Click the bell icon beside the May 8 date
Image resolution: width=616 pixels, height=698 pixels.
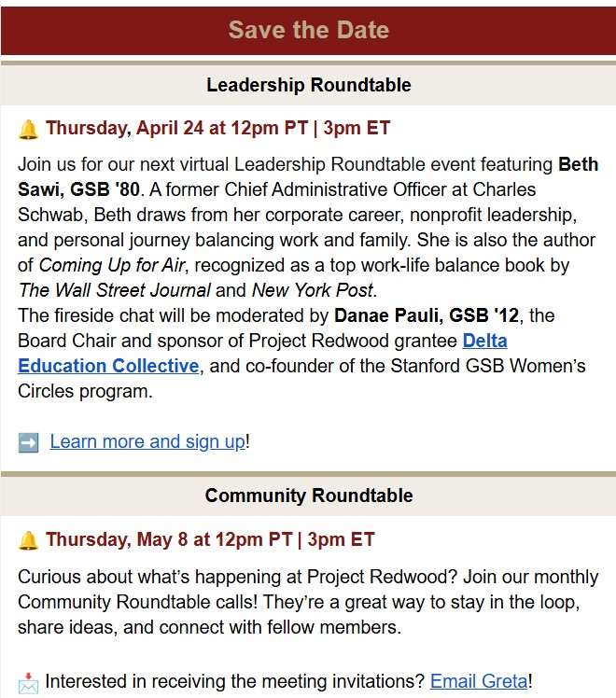(28, 540)
